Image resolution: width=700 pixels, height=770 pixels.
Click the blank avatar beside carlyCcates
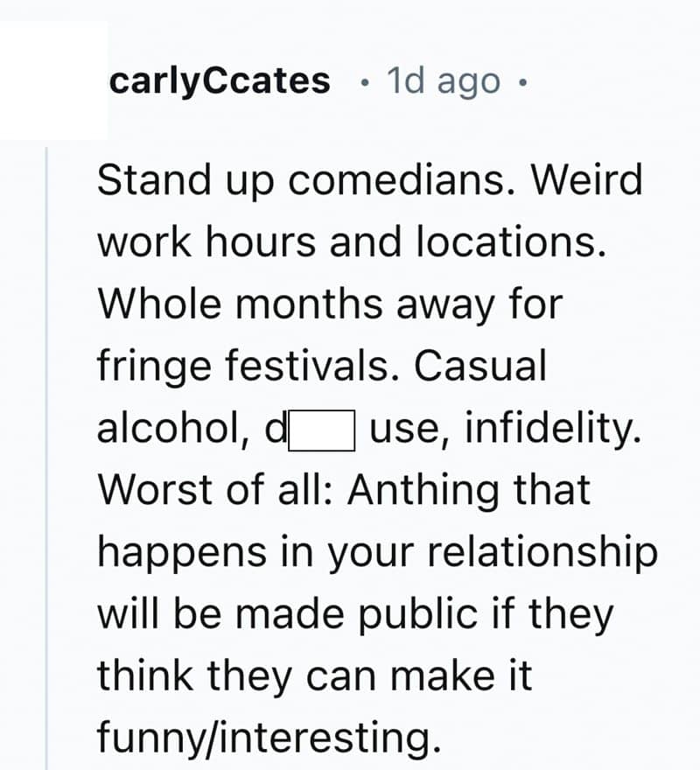point(54,81)
